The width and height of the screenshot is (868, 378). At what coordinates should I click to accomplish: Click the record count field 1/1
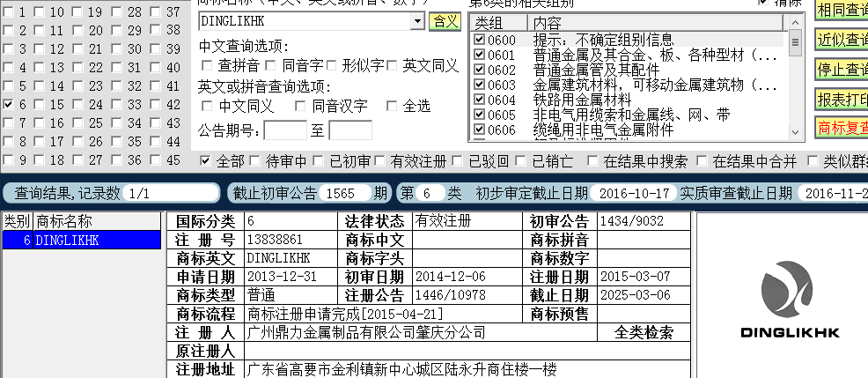[x=171, y=193]
